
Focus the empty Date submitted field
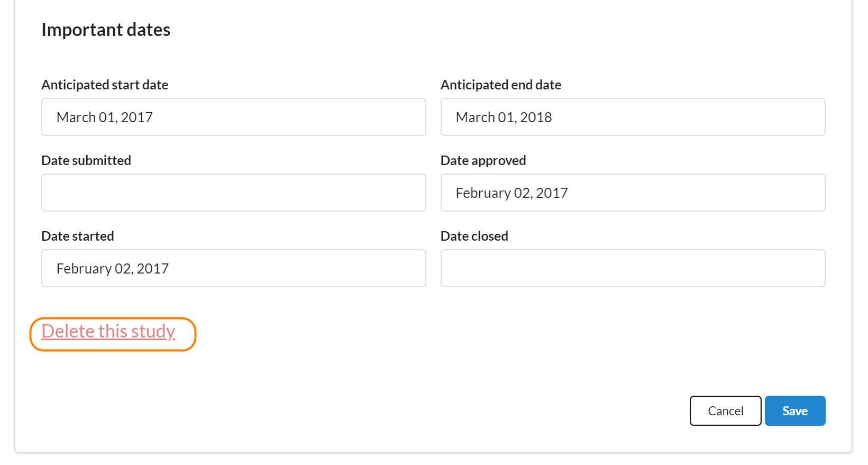(233, 193)
